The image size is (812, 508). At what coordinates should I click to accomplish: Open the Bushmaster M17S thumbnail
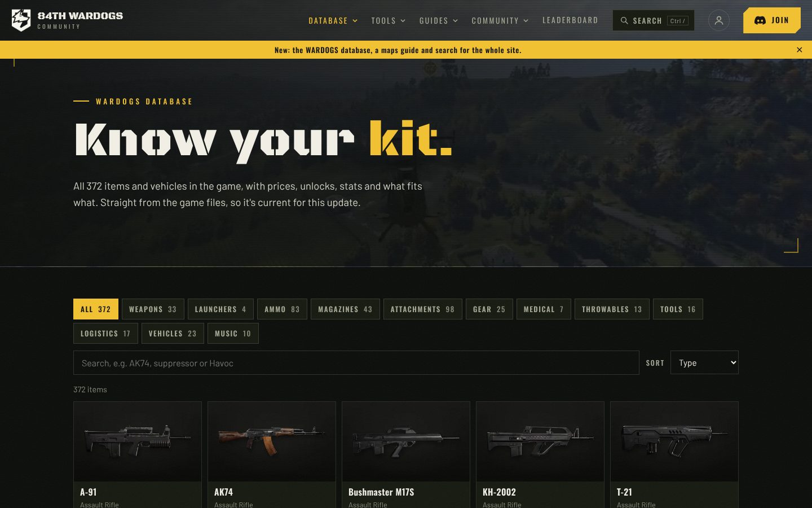click(406, 441)
